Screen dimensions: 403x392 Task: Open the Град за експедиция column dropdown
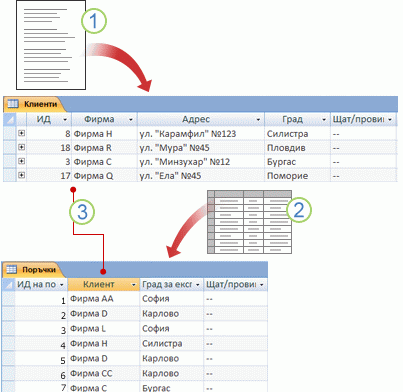pyautogui.click(x=197, y=285)
